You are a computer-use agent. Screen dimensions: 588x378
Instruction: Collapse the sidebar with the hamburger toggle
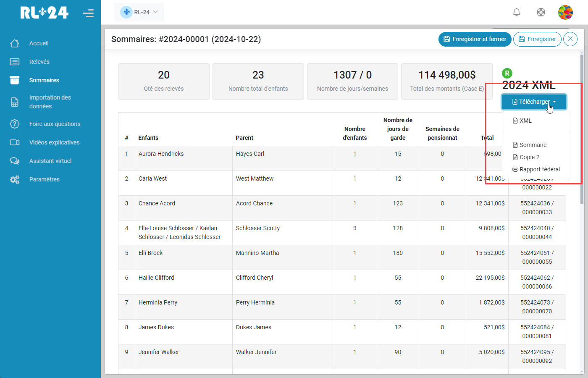88,13
